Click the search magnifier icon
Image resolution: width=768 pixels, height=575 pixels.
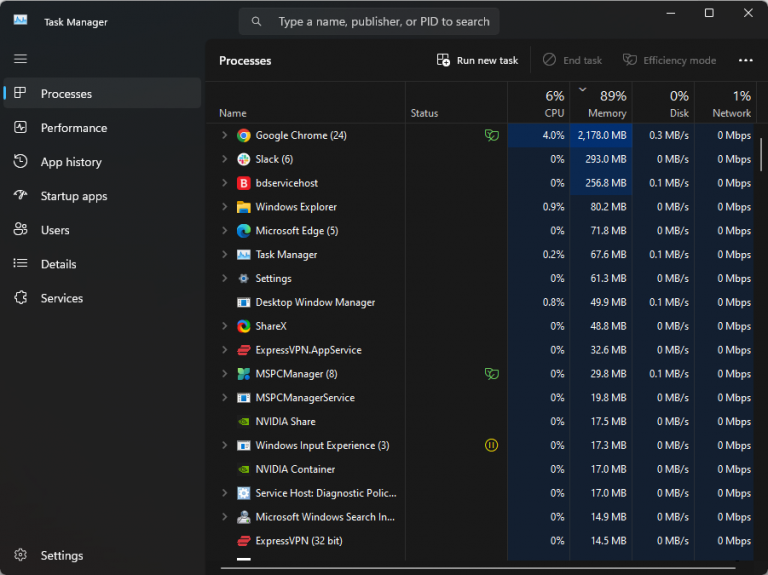pos(256,22)
